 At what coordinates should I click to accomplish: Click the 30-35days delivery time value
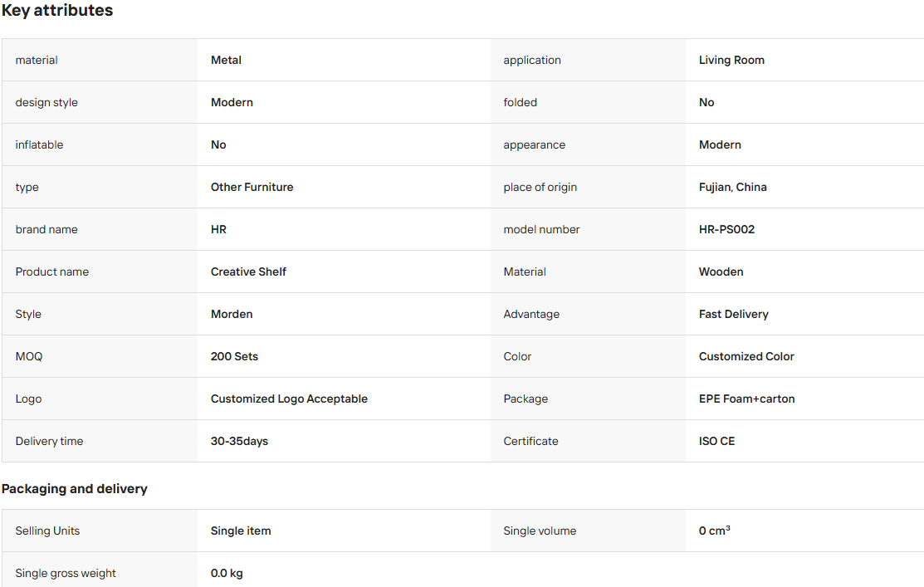tap(239, 442)
